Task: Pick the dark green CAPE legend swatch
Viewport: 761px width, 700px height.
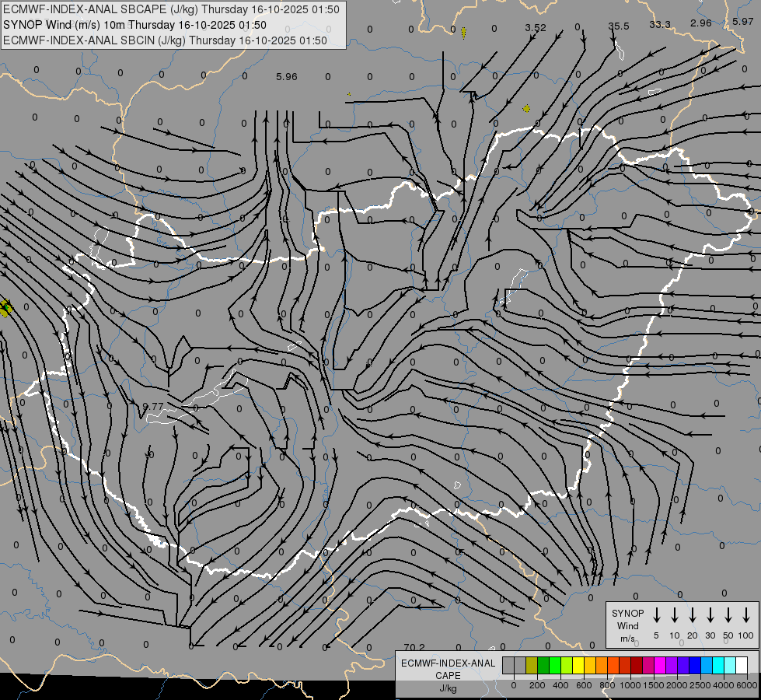Action: pos(543,665)
